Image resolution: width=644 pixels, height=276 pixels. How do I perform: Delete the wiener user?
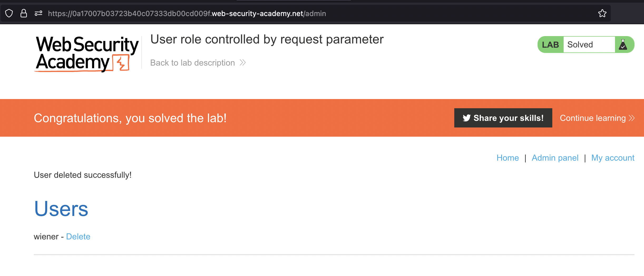pyautogui.click(x=78, y=236)
